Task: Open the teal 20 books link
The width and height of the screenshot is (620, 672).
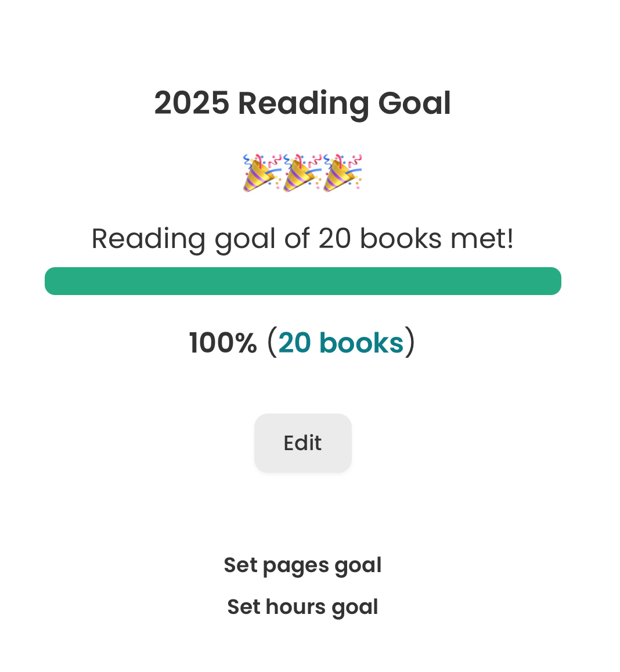Action: tap(341, 343)
